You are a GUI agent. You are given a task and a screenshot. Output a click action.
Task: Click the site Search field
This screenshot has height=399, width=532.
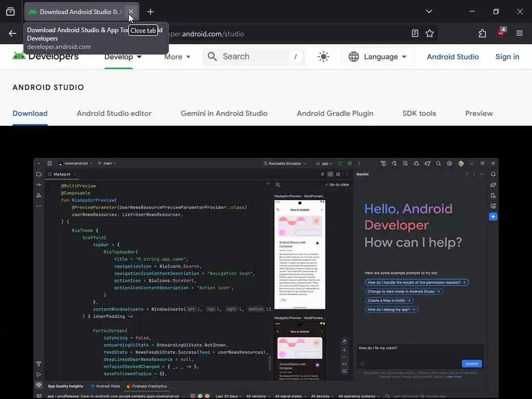click(254, 57)
